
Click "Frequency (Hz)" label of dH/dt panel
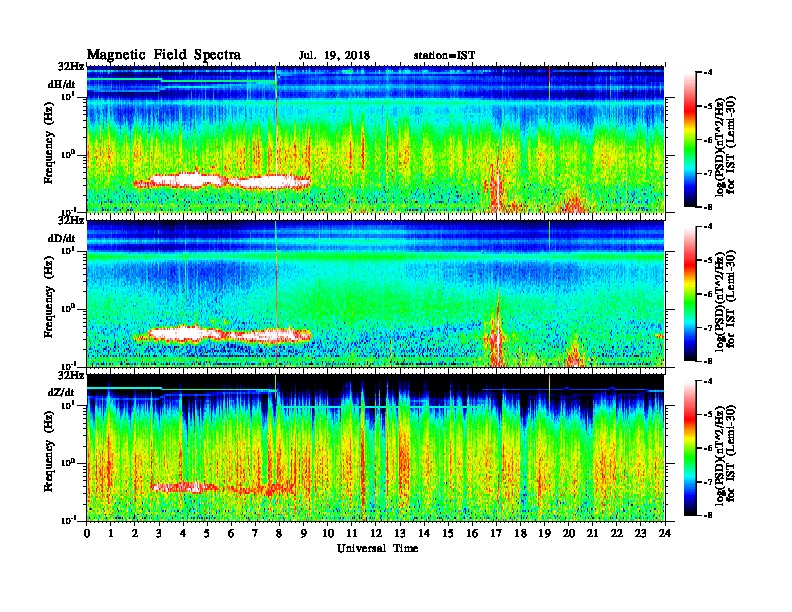49,143
